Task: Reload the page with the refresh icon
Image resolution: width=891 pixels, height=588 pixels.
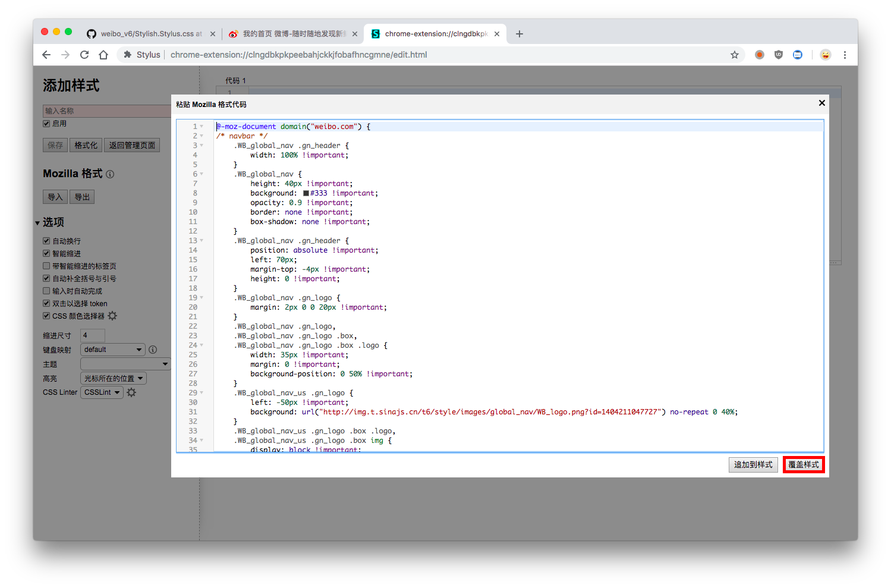Action: click(x=84, y=55)
